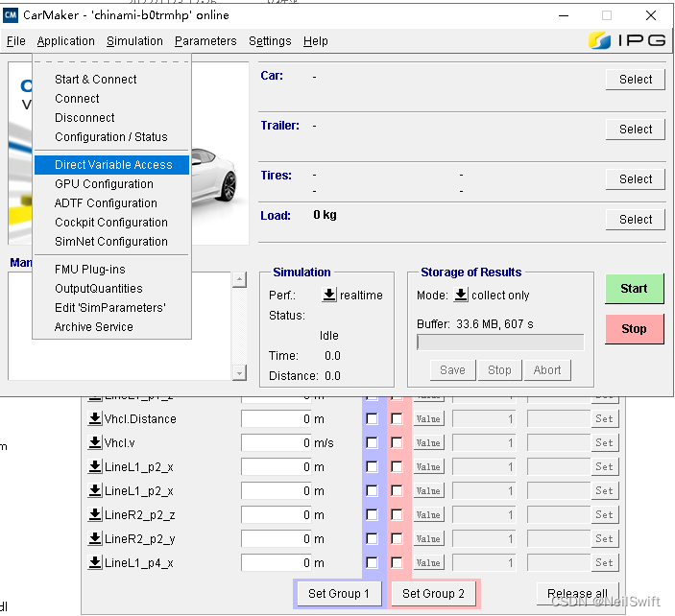Open the Settings menu

point(270,41)
